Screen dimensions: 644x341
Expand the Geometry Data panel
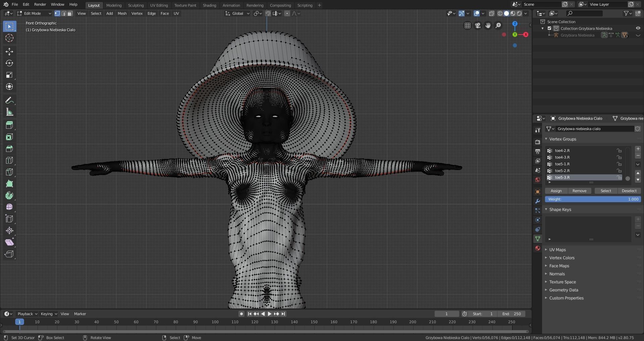pyautogui.click(x=546, y=290)
